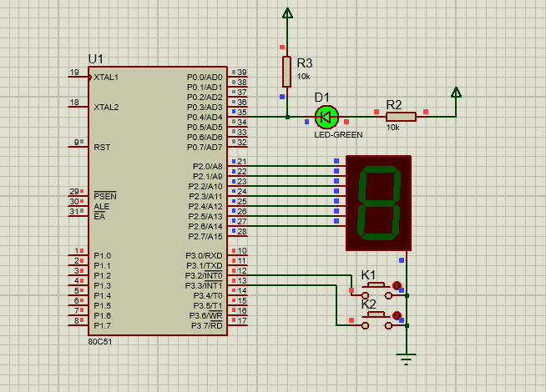Click pin number 35 on P0.4
Screen dimensions: 546x392
(x=242, y=112)
